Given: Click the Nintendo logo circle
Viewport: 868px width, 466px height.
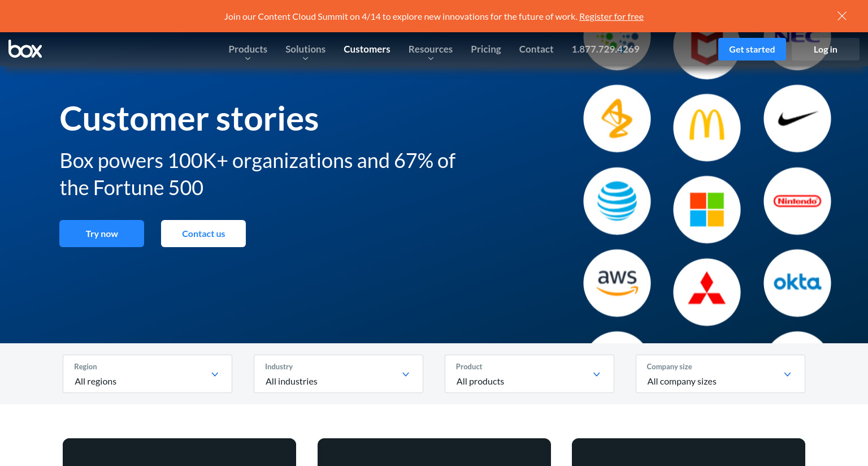Looking at the screenshot, I should [797, 201].
